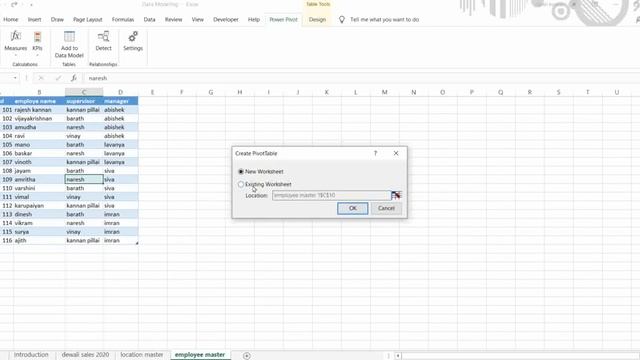Select cell with rajesh kannan
This screenshot has width=640, height=360.
click(39, 110)
